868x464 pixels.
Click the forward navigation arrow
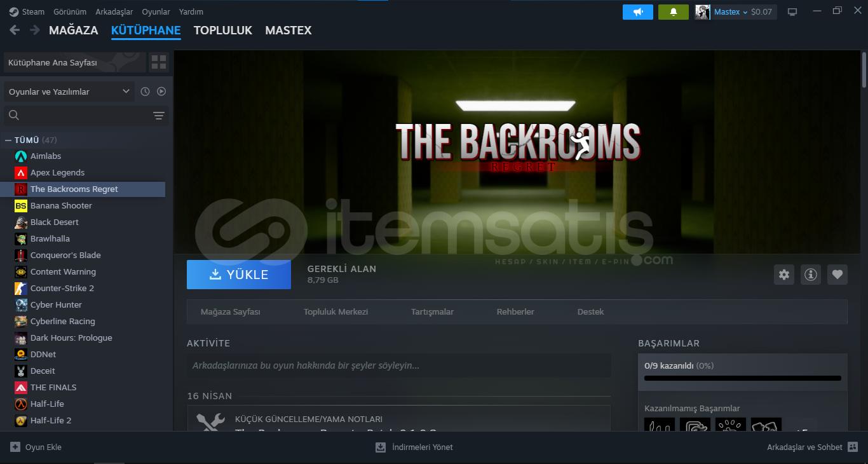click(34, 30)
